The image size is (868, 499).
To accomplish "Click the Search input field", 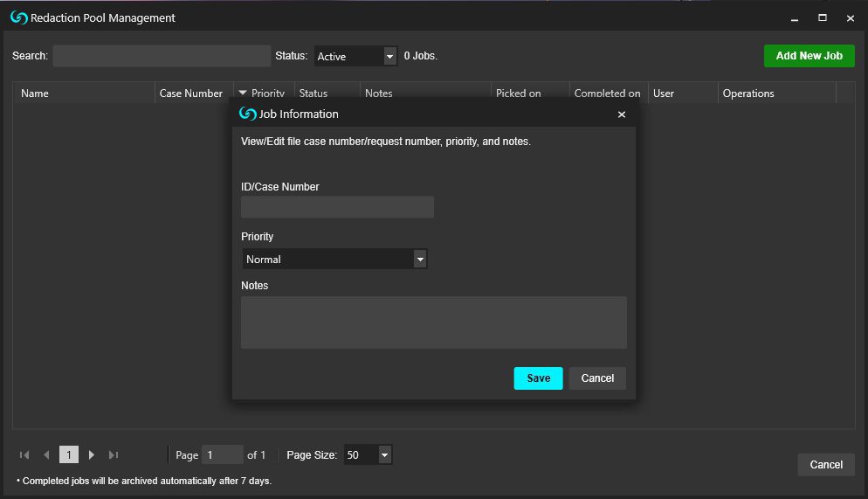I will 162,56.
